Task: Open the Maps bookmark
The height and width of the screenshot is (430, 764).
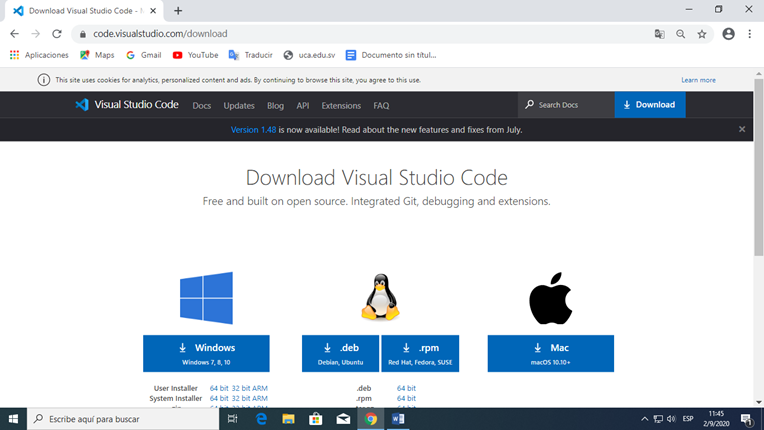Action: (97, 55)
